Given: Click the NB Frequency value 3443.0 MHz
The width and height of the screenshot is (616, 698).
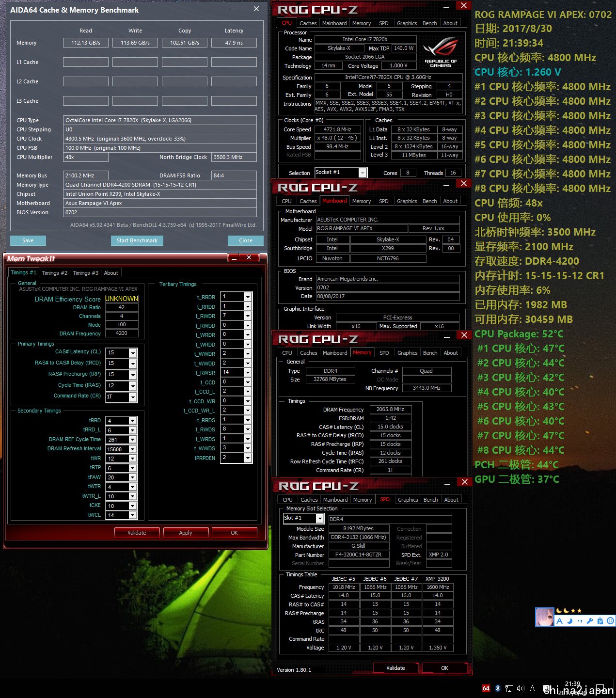Looking at the screenshot, I should pos(426,388).
